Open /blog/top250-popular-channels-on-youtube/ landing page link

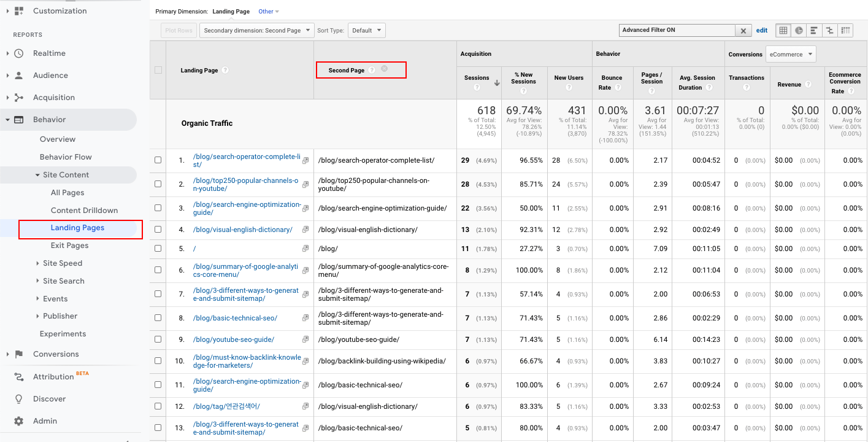pyautogui.click(x=246, y=185)
